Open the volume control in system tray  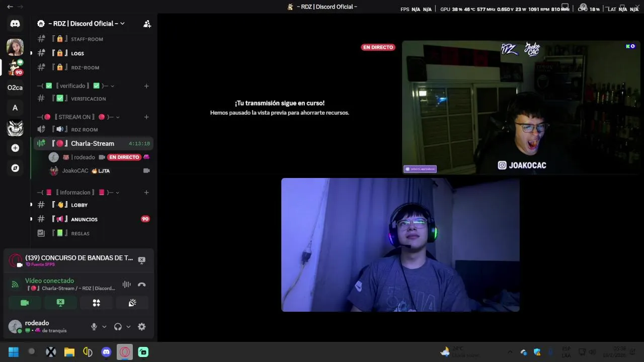592,352
